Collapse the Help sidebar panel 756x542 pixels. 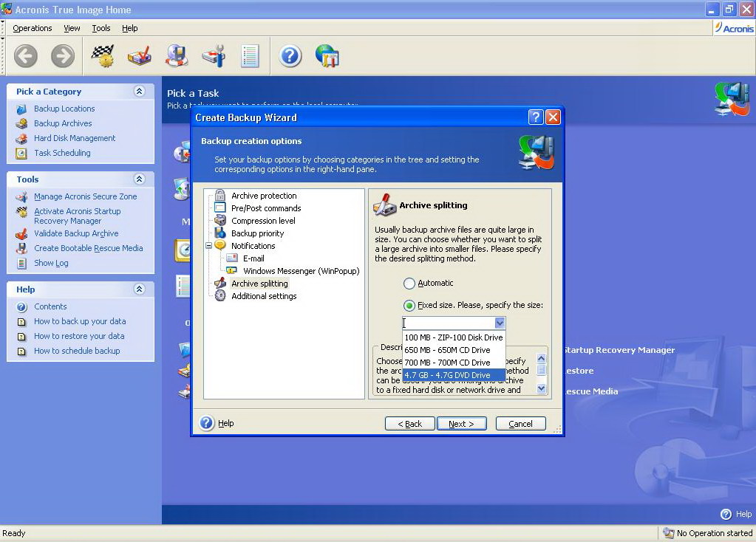coord(140,289)
